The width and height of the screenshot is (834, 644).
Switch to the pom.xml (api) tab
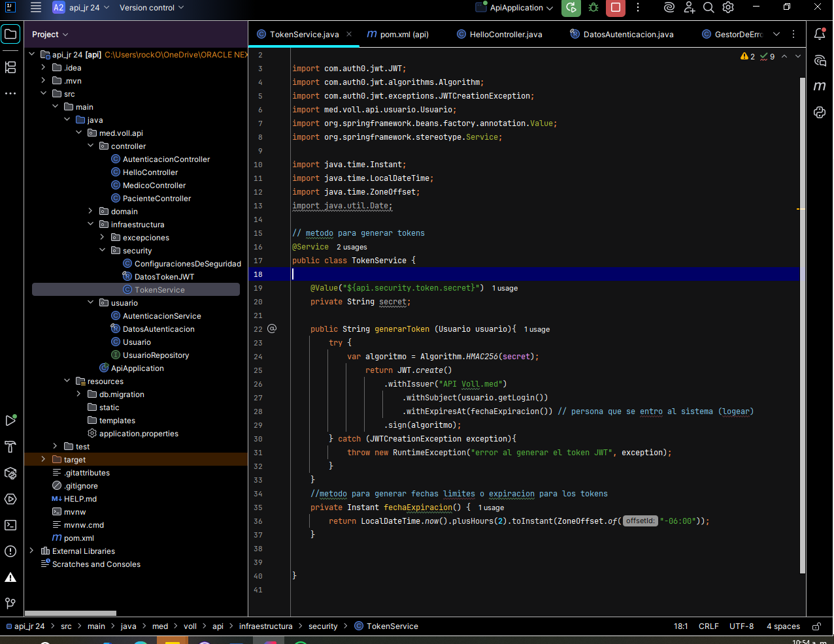point(398,34)
